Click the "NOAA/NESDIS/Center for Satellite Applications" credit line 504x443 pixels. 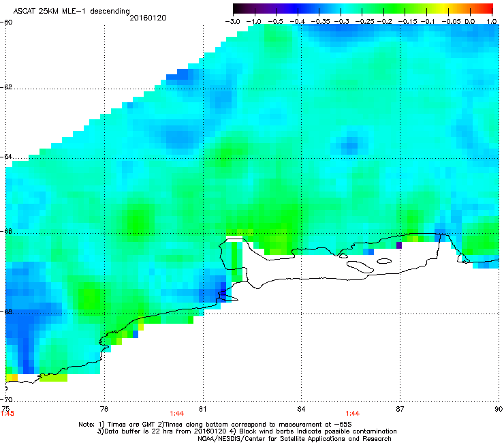[294, 439]
